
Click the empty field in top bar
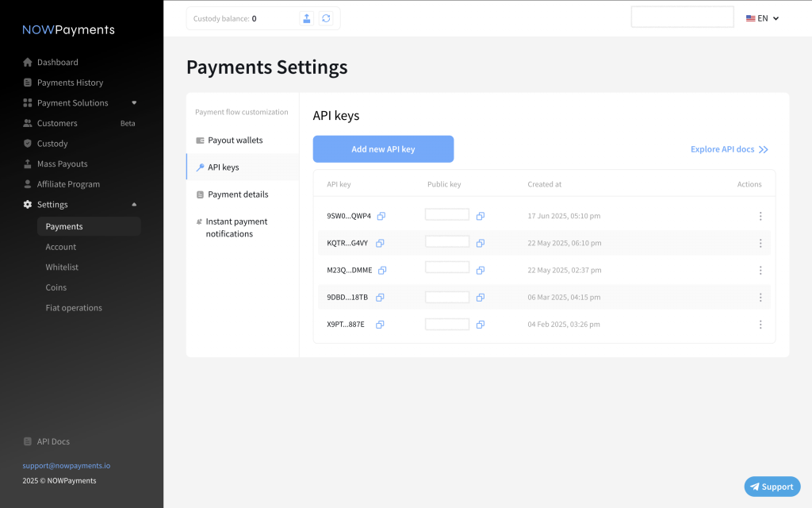coord(682,17)
